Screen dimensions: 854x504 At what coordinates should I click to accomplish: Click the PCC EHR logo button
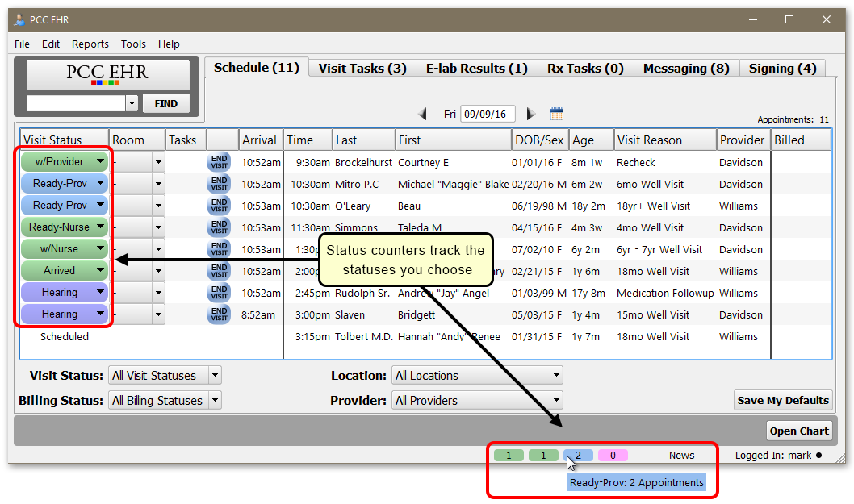(x=108, y=74)
